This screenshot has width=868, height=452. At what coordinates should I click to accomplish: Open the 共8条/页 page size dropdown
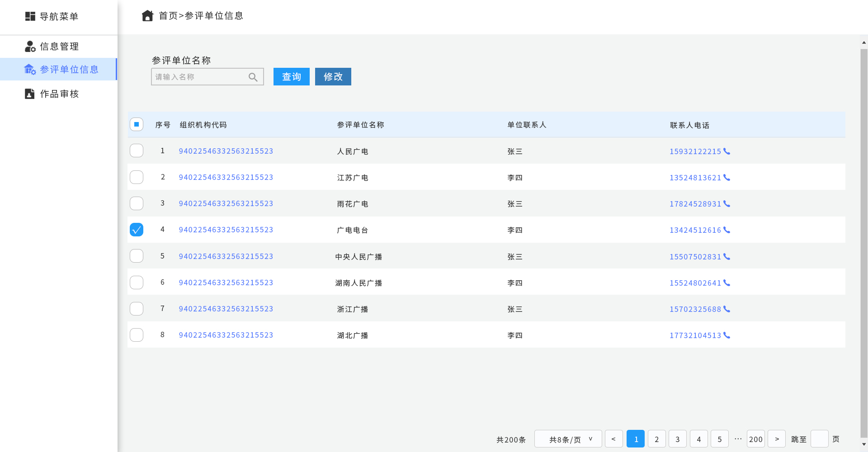point(568,439)
